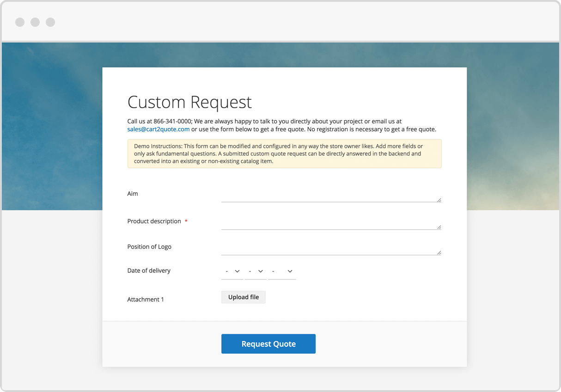Viewport: 561px width, 392px height.
Task: Click the Position of Logo resize handle
Action: [439, 253]
